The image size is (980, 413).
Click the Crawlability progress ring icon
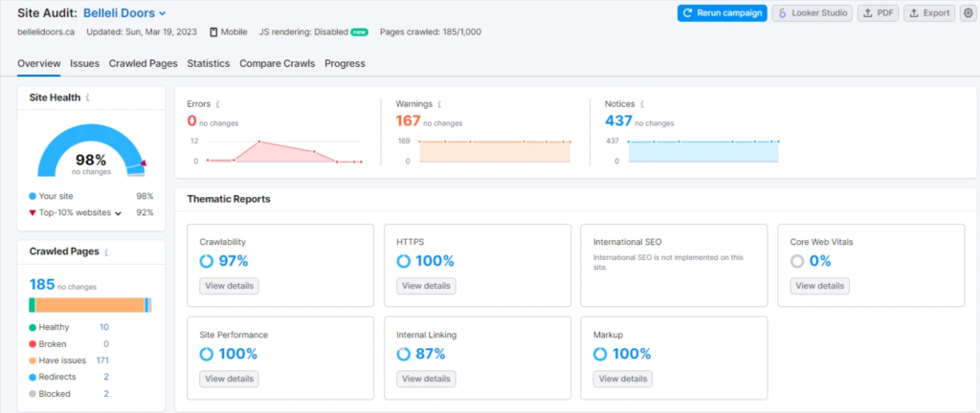coord(207,261)
